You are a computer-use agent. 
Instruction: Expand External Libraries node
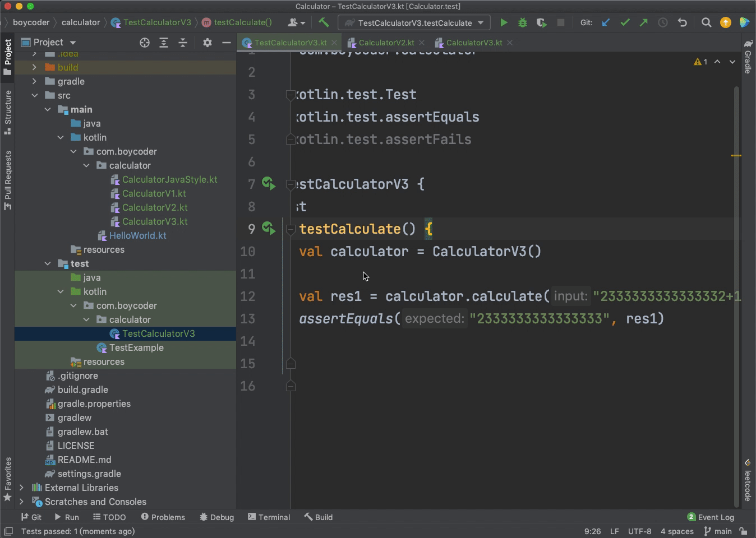pyautogui.click(x=21, y=488)
